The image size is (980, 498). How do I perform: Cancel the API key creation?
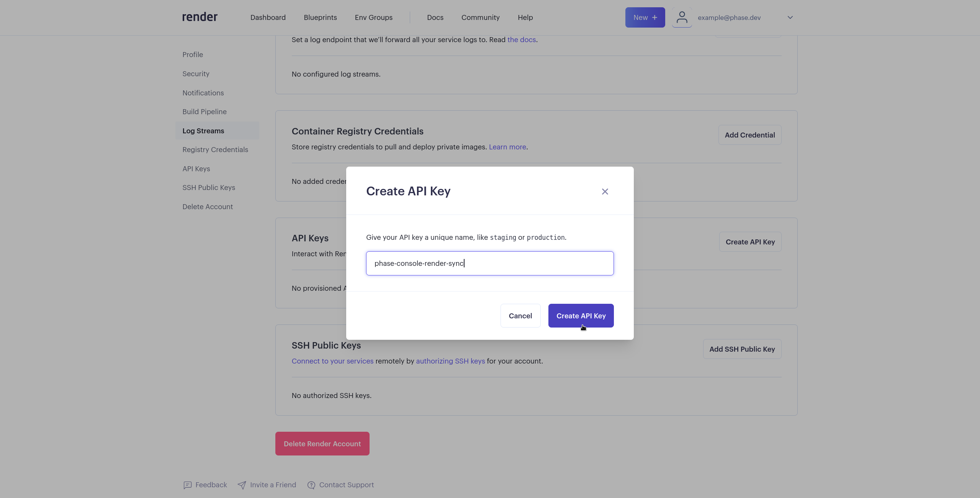coord(520,316)
